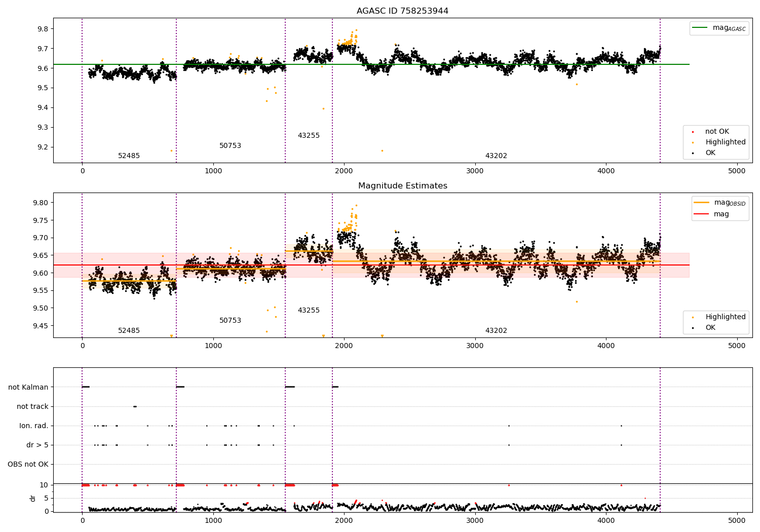
Task: Click OBSID label 52485 in Magnitude Estimates plot
Action: (x=129, y=331)
